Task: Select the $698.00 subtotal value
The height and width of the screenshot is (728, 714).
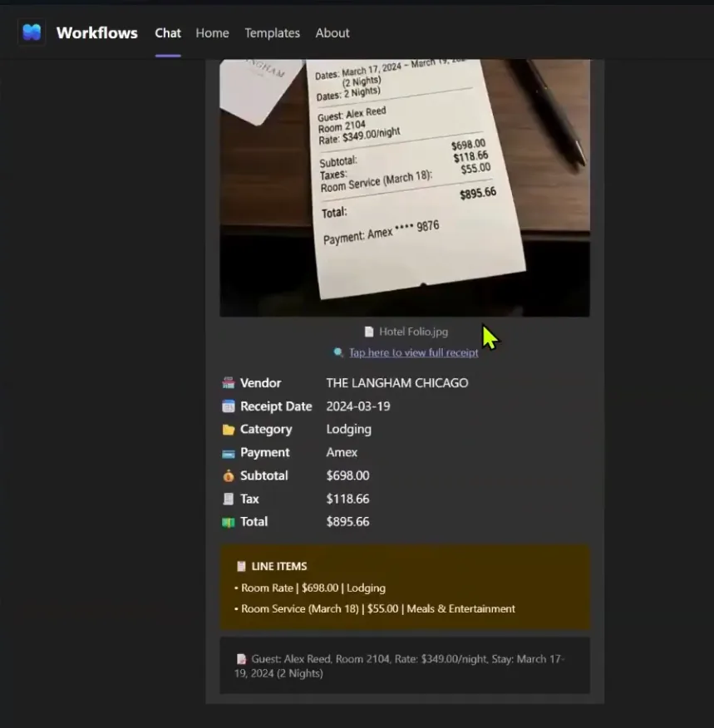Action: tap(347, 475)
